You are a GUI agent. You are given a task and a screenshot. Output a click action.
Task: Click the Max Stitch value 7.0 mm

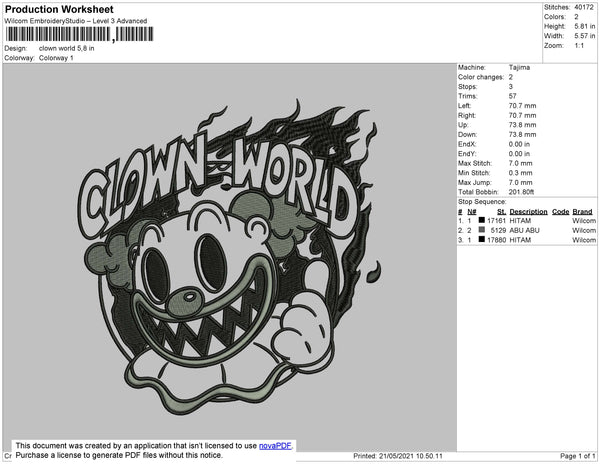click(520, 163)
